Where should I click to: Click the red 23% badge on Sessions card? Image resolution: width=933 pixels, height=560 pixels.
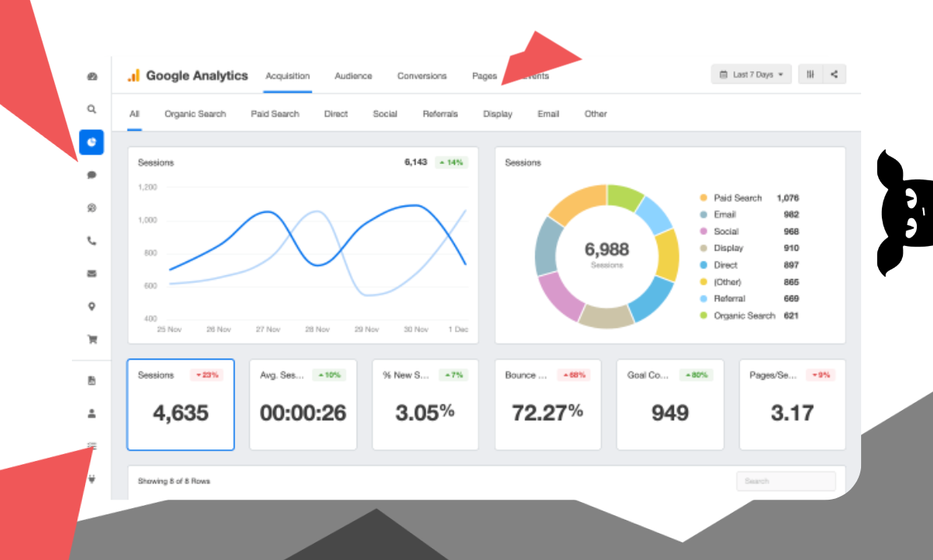click(207, 375)
